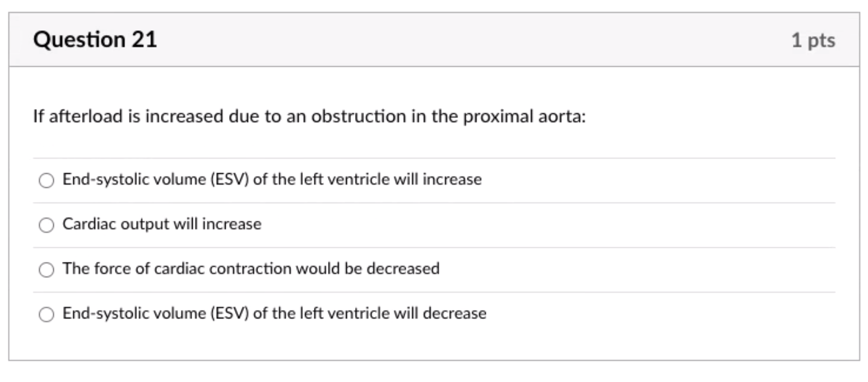This screenshot has height=382, width=868.
Task: Click the text about decreased cardiac contraction
Action: point(251,269)
